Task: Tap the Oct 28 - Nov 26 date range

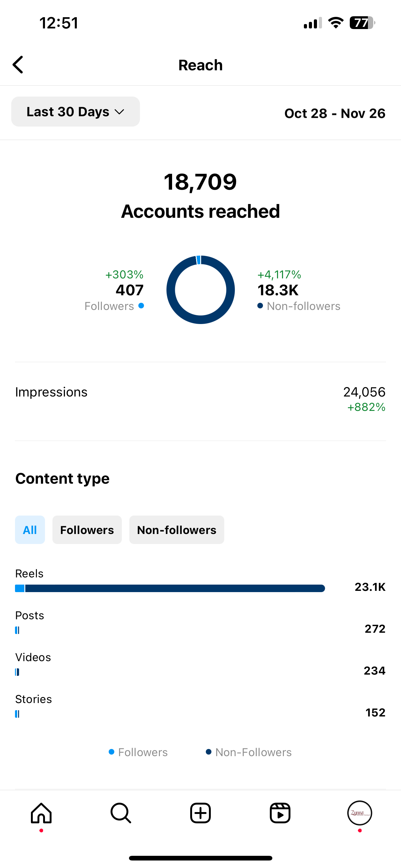Action: (335, 113)
